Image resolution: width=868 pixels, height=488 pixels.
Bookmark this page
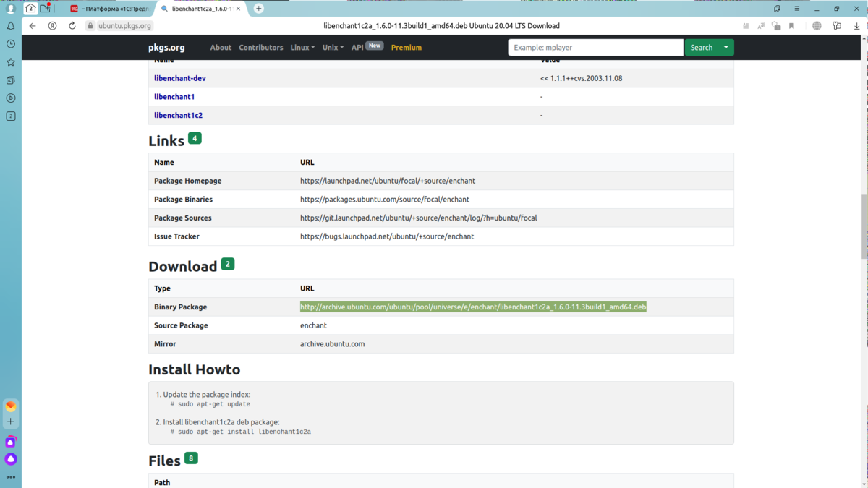pyautogui.click(x=792, y=26)
